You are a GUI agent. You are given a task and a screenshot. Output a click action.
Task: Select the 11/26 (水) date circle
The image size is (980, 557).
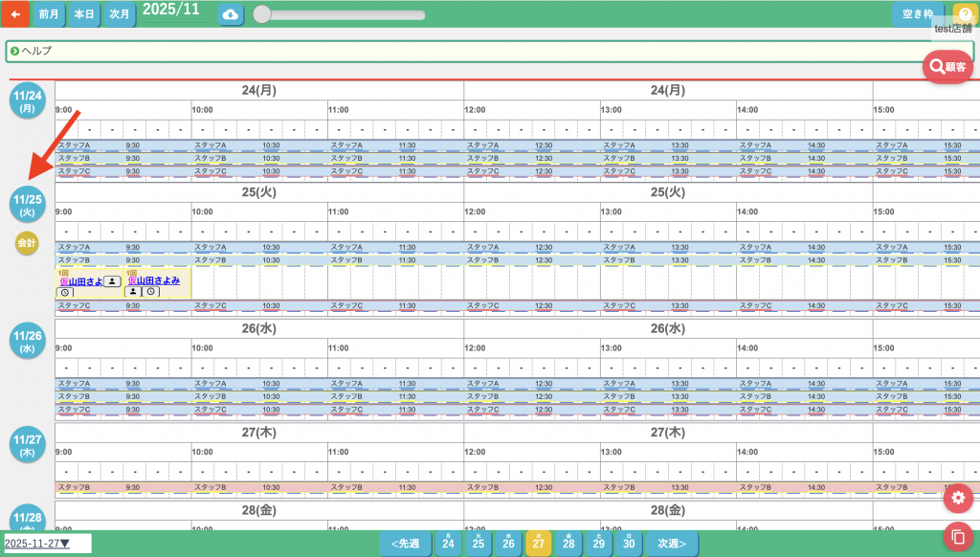pyautogui.click(x=28, y=341)
